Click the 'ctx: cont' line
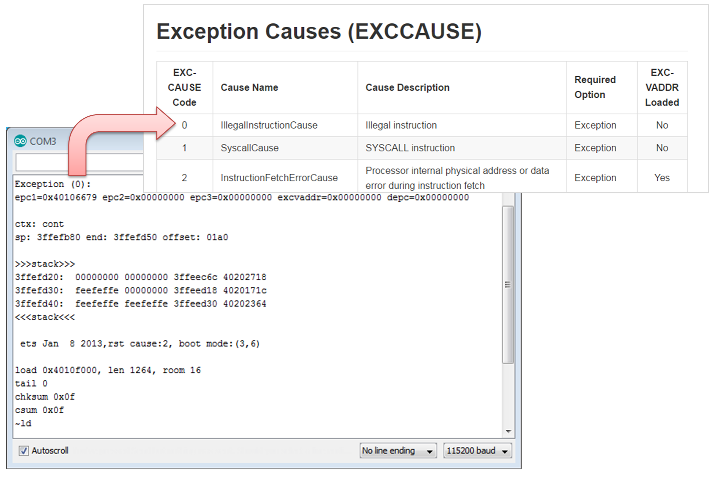Viewport: 713px width, 477px height. click(39, 224)
